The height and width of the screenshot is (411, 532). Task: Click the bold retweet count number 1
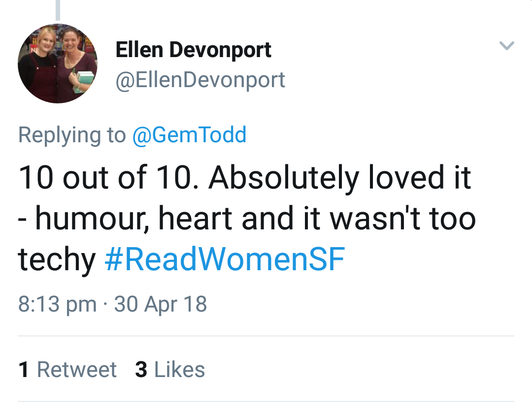pyautogui.click(x=23, y=370)
